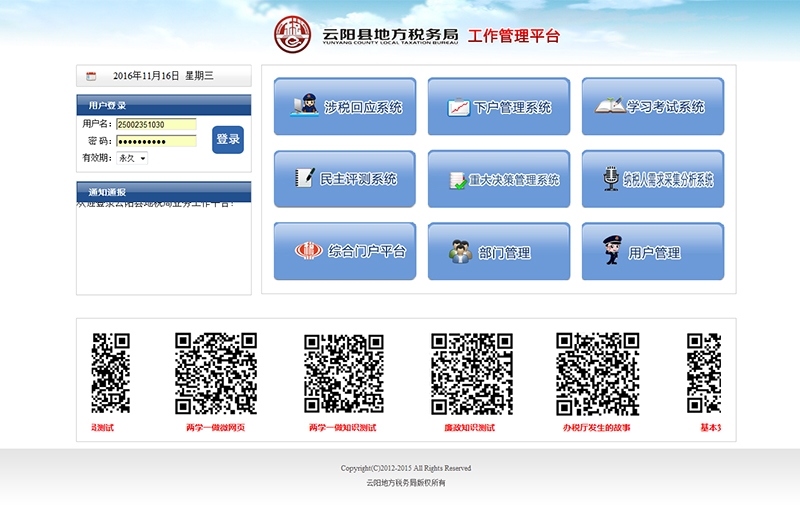Open the 下户管理系统 tile
This screenshot has width=800, height=515.
pyautogui.click(x=499, y=106)
